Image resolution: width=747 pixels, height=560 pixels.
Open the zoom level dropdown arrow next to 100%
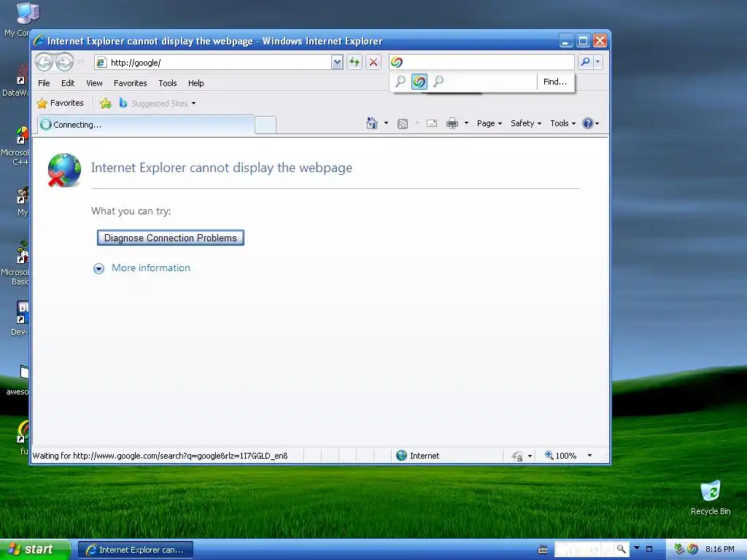(589, 456)
